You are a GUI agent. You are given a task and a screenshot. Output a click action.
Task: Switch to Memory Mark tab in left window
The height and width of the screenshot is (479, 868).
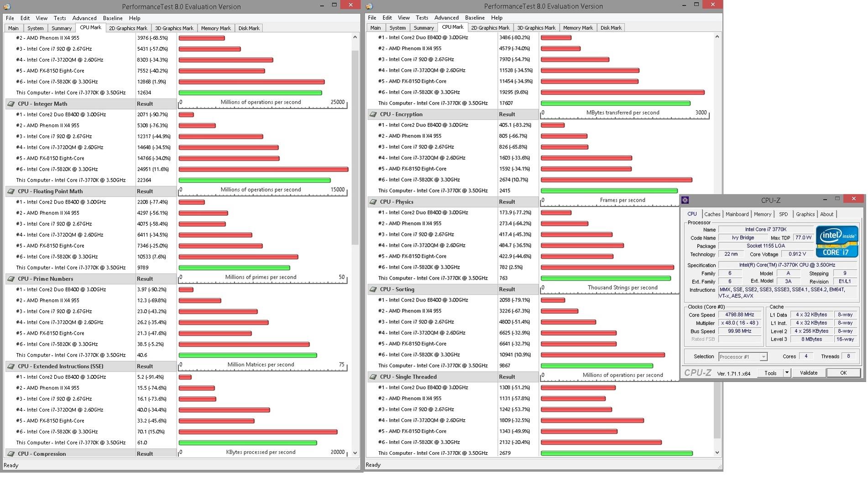[x=216, y=28]
